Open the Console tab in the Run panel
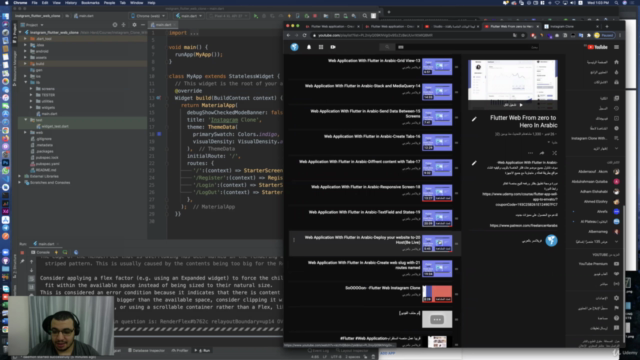640x360 pixels. coord(41,252)
